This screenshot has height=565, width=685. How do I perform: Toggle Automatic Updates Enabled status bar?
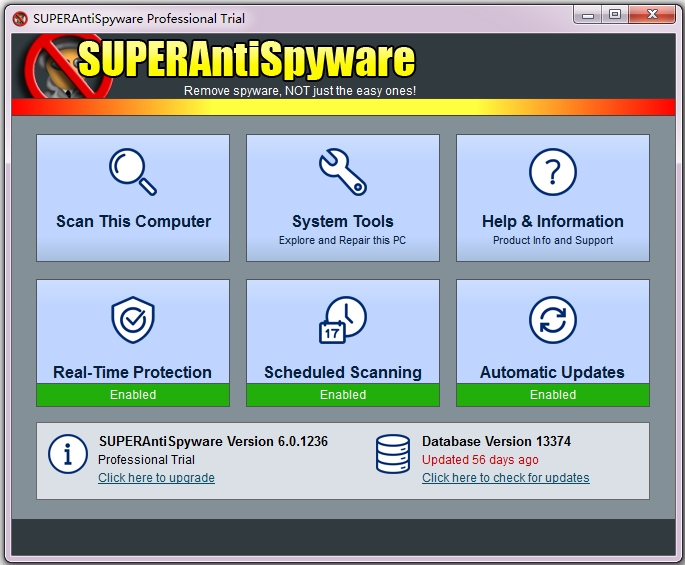pos(553,395)
